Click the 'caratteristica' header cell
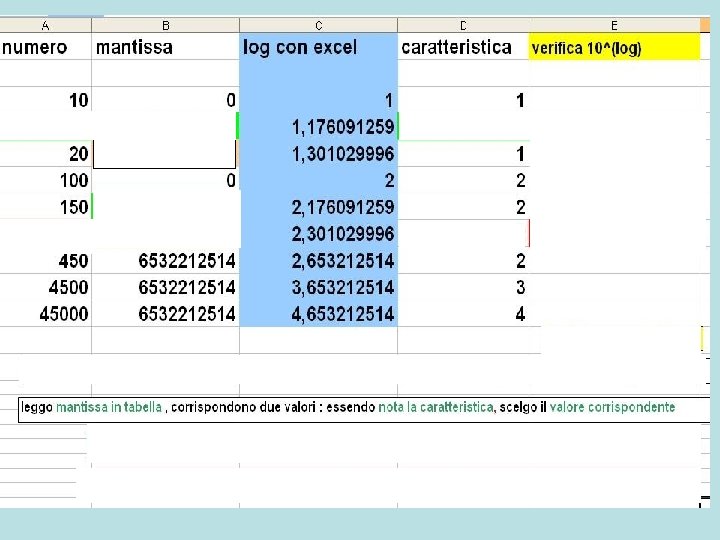 click(463, 47)
